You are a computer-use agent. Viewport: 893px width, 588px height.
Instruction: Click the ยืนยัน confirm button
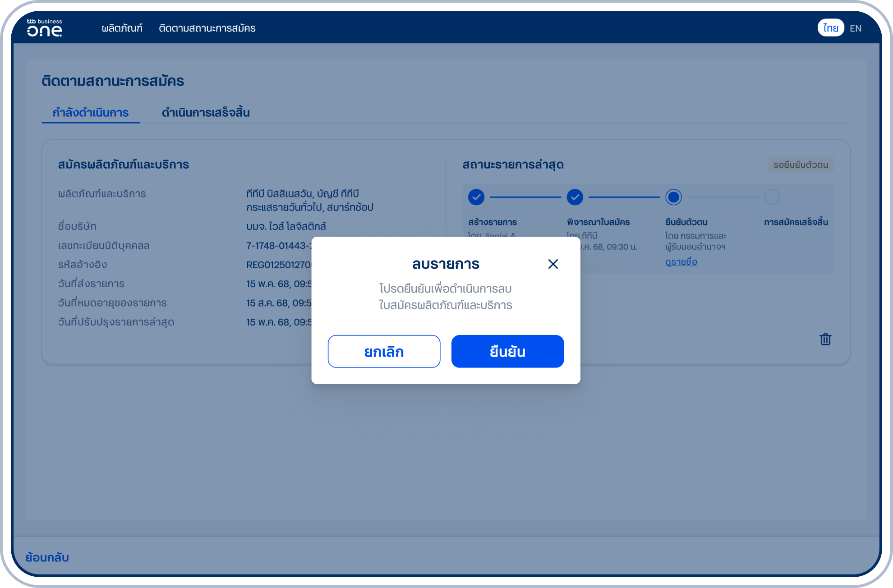pyautogui.click(x=507, y=351)
